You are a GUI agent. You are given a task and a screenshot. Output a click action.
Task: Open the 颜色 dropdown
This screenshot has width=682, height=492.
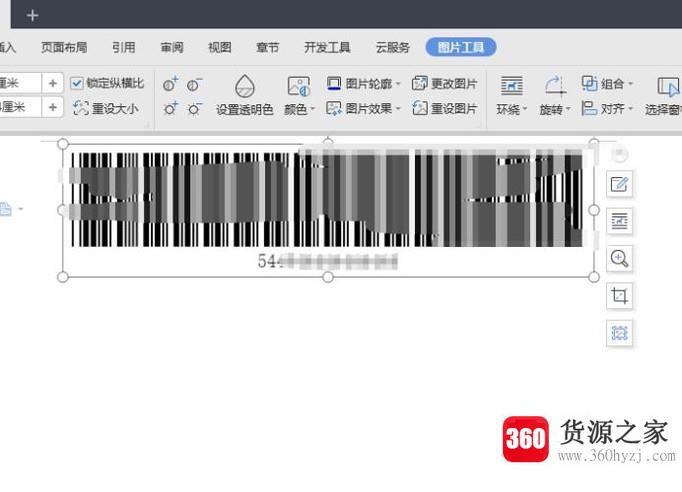299,109
